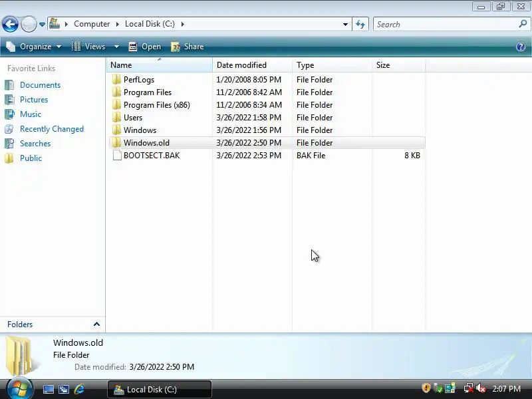
Task: Click Show Desktop quick launch icon
Action: pos(48,389)
